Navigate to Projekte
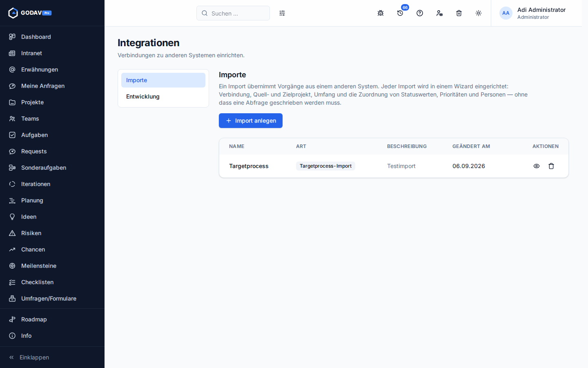588x368 pixels. [52, 102]
